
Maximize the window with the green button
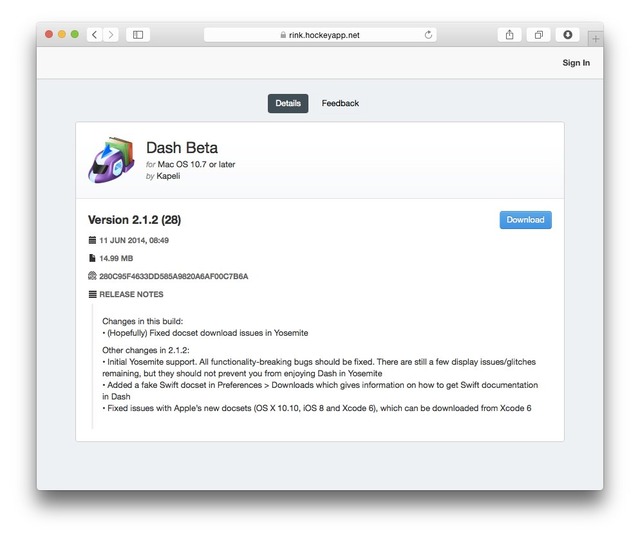pos(75,34)
